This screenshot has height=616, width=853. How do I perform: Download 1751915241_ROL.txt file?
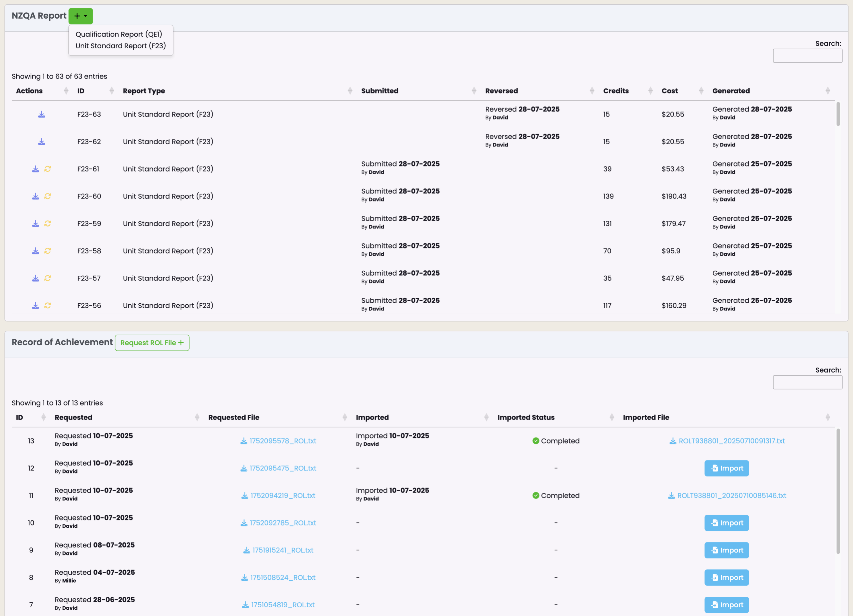pyautogui.click(x=278, y=550)
